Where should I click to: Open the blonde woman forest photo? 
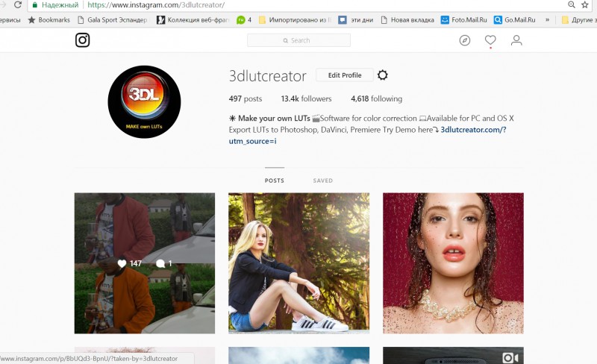299,263
